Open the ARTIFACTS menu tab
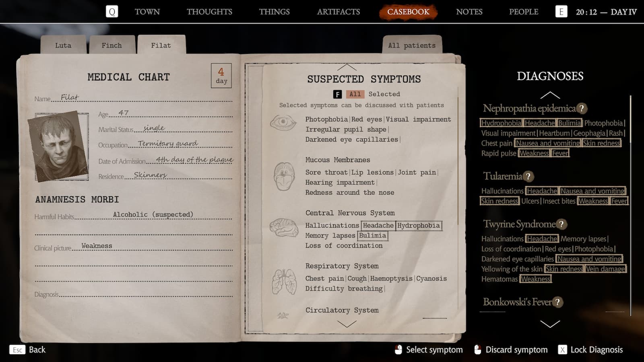Image resolution: width=644 pixels, height=362 pixels. pyautogui.click(x=339, y=12)
